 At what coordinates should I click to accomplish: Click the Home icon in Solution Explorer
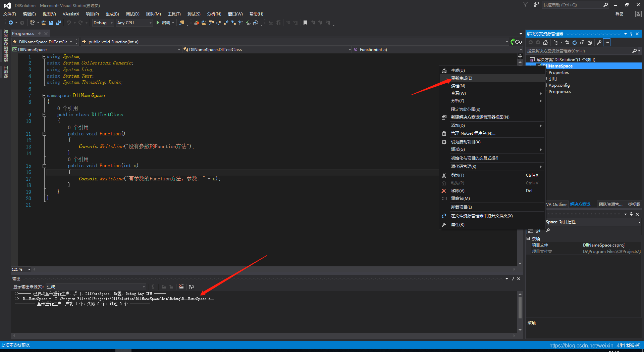click(545, 42)
